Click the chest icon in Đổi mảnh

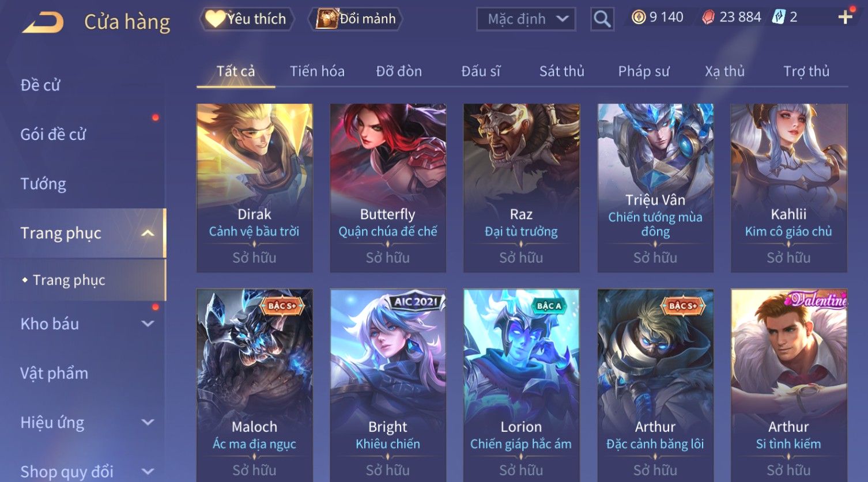click(x=327, y=18)
